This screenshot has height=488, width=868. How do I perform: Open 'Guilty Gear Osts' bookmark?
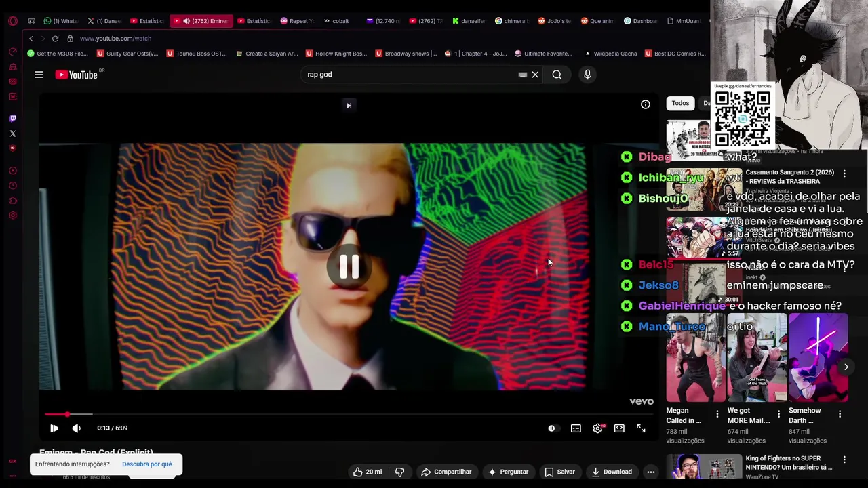127,54
